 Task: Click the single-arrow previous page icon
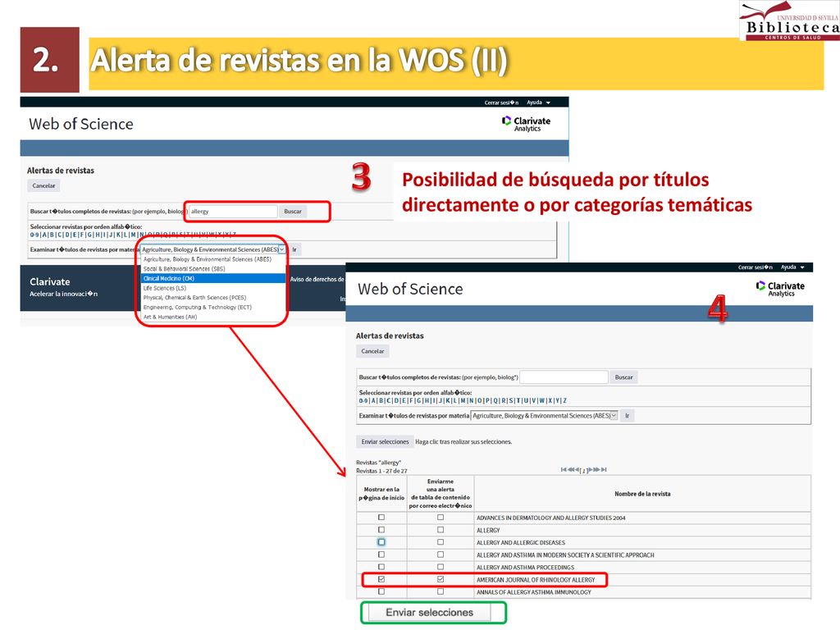tap(577, 470)
